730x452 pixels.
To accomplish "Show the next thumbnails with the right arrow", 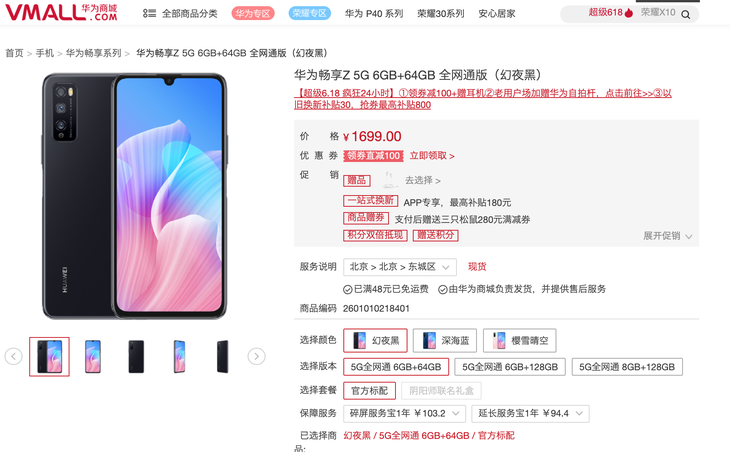I will (257, 357).
